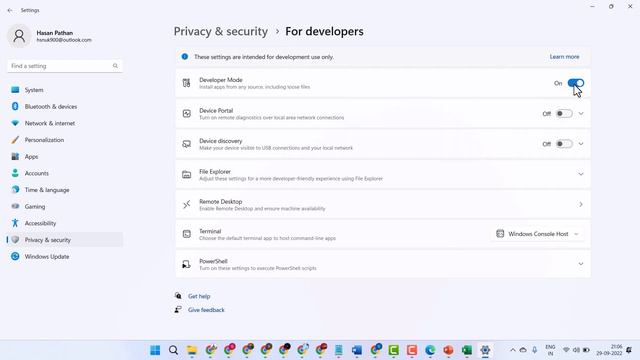The width and height of the screenshot is (640, 360).
Task: Open Microsoft Edge from the taskbar
Action: (430, 350)
